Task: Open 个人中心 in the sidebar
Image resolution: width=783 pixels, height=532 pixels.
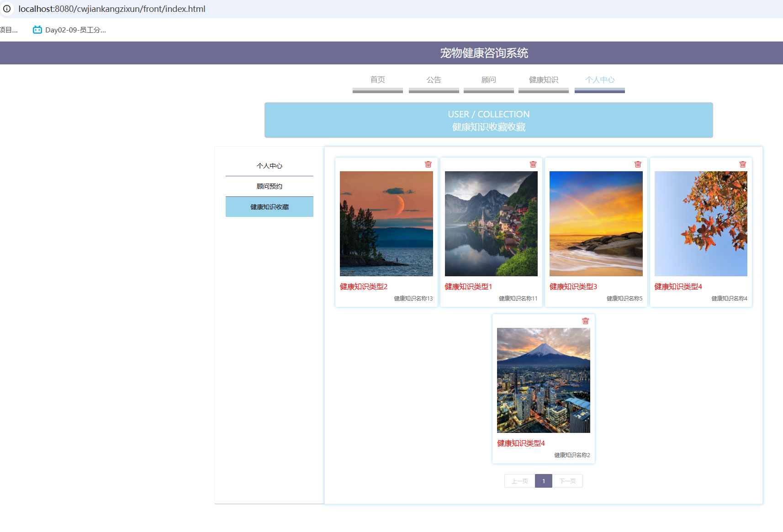Action: (270, 166)
